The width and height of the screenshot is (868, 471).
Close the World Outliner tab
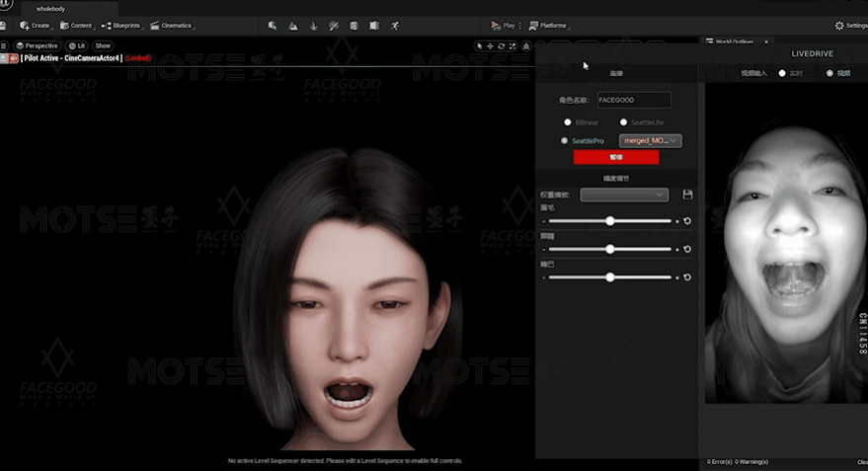point(766,41)
